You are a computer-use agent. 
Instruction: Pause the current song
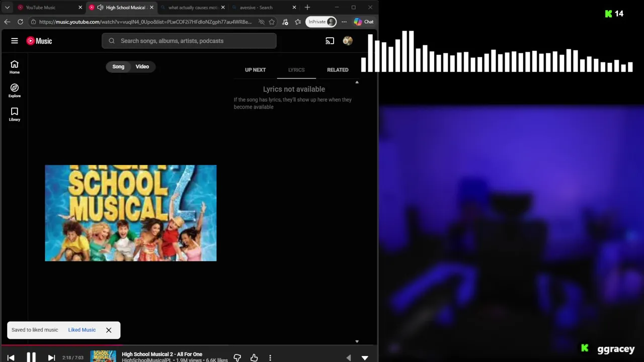(x=31, y=357)
